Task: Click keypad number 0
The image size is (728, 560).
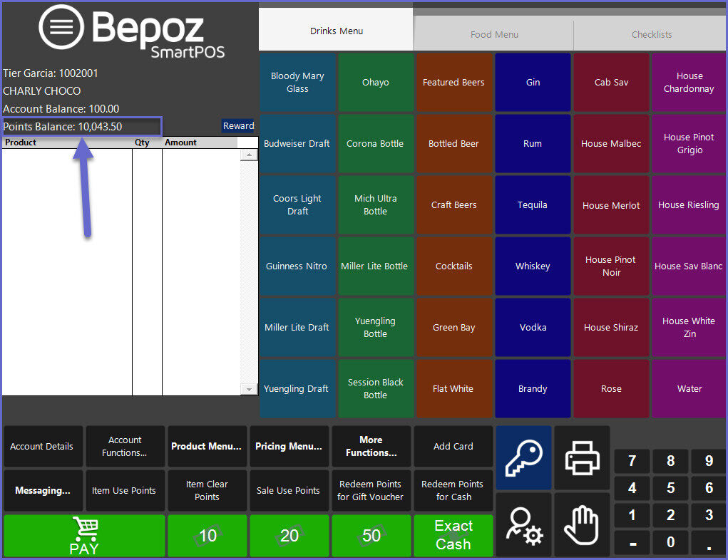Action: tap(670, 542)
